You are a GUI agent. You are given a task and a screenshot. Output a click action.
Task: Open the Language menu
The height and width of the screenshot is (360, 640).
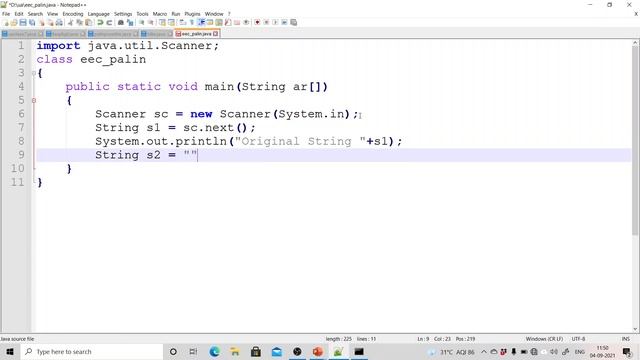tap(98, 14)
